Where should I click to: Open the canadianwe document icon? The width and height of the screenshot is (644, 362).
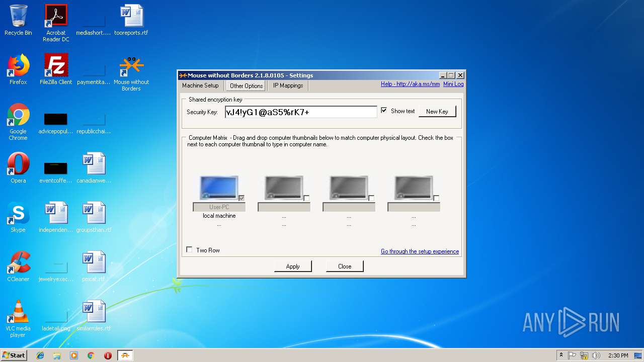94,168
